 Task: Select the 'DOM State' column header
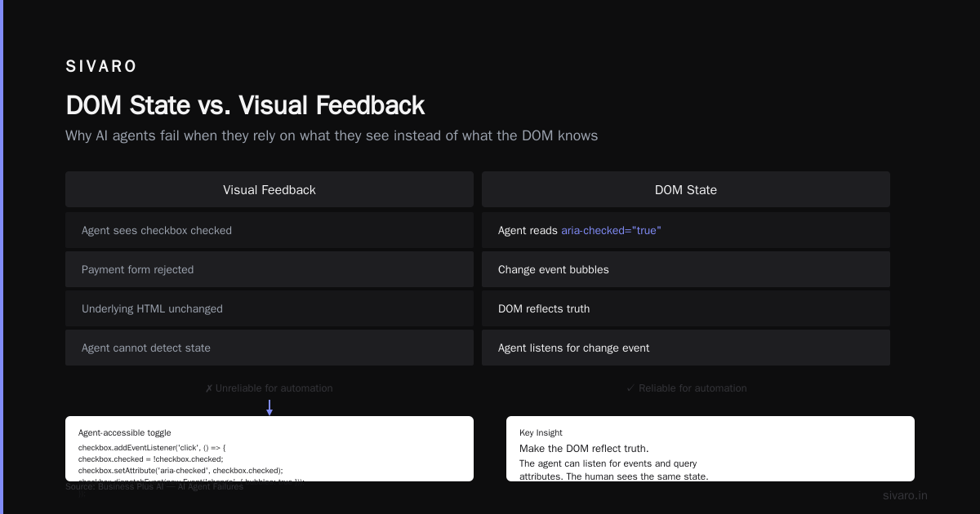coord(686,189)
